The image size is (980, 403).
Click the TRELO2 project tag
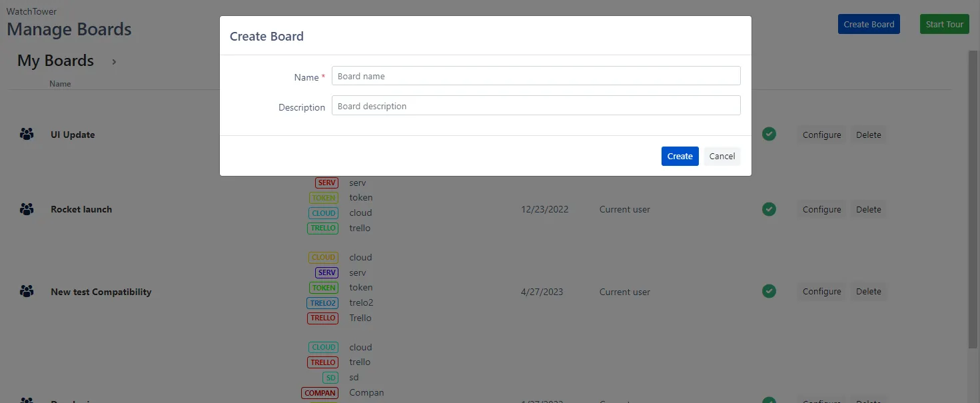pyautogui.click(x=323, y=303)
